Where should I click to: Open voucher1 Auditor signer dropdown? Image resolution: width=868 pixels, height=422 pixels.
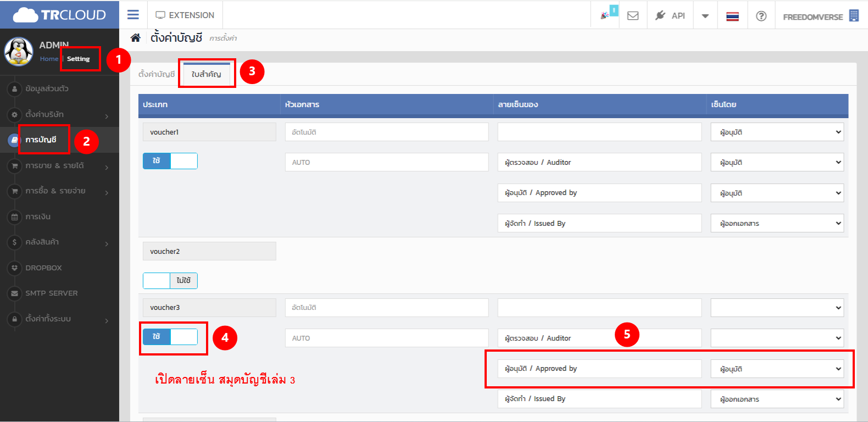777,162
